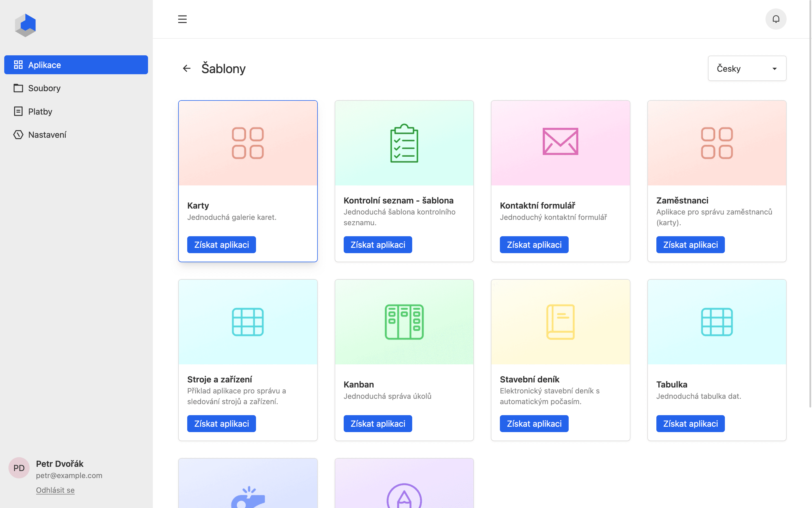Click Získat aplikaci for Kontaktní formulář
The image size is (812, 508).
pyautogui.click(x=534, y=245)
